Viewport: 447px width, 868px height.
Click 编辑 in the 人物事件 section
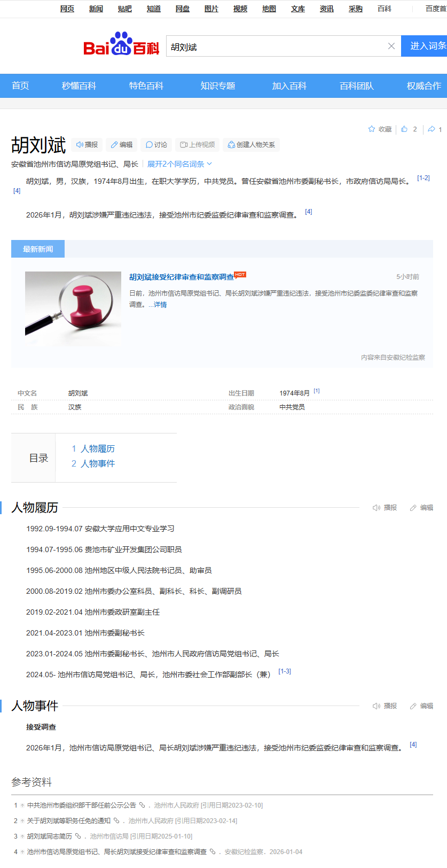pyautogui.click(x=421, y=706)
